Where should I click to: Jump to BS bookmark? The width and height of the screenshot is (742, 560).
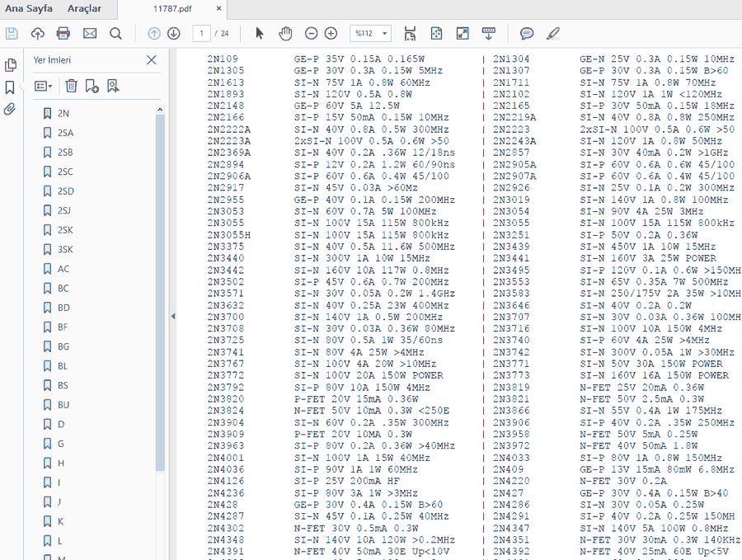tap(63, 385)
